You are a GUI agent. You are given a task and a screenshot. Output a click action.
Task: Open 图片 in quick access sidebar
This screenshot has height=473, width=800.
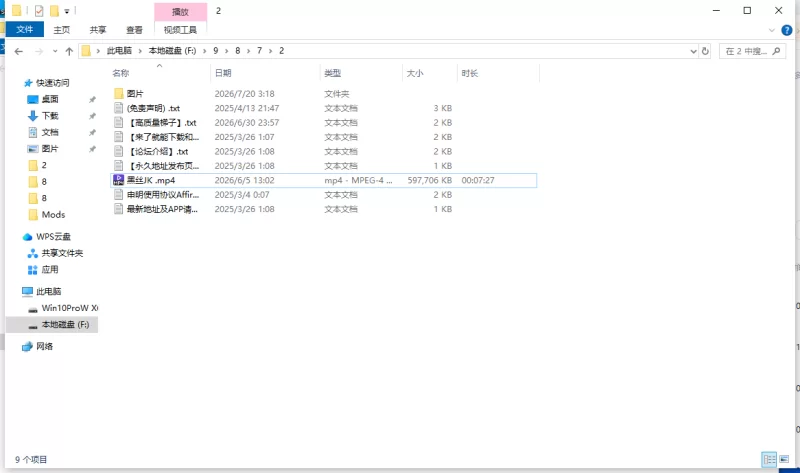click(x=49, y=148)
